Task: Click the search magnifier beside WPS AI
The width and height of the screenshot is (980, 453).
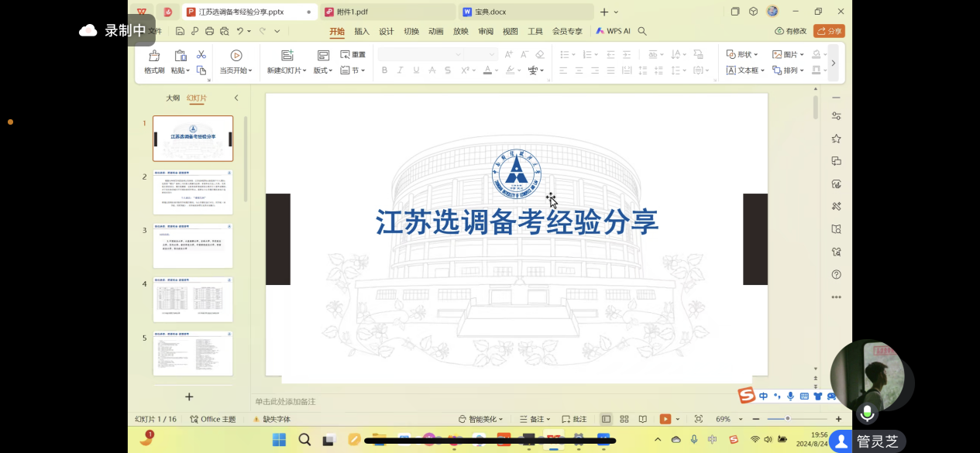Action: (x=642, y=32)
